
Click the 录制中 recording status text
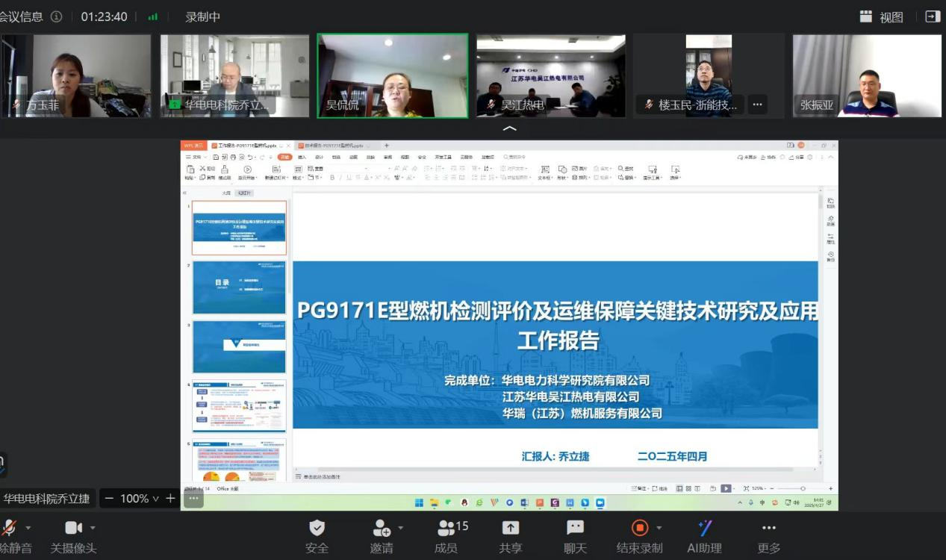point(202,16)
